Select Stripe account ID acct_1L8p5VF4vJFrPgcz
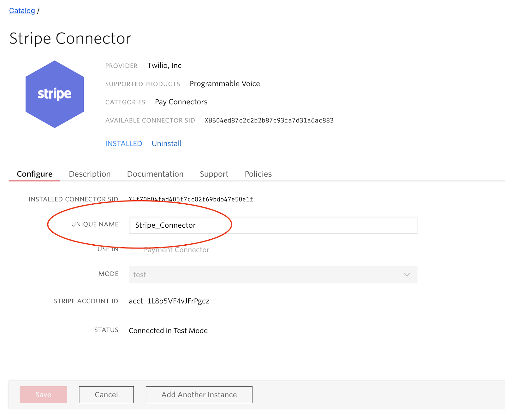 pyautogui.click(x=169, y=301)
